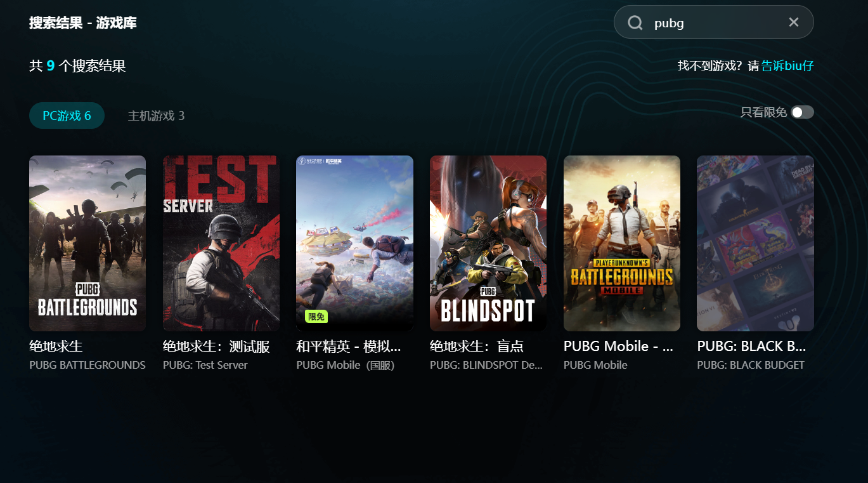The width and height of the screenshot is (868, 483).
Task: Open the Test Server game cover
Action: [x=221, y=243]
